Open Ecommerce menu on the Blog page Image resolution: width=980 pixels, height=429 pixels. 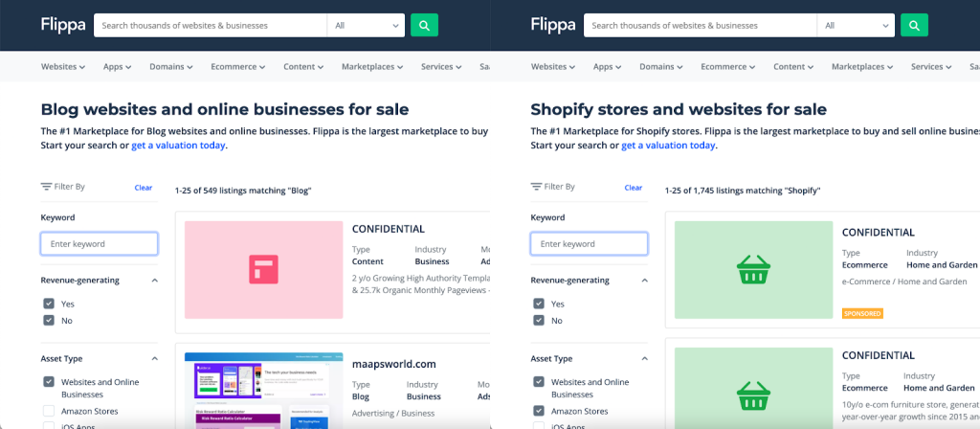coord(238,66)
